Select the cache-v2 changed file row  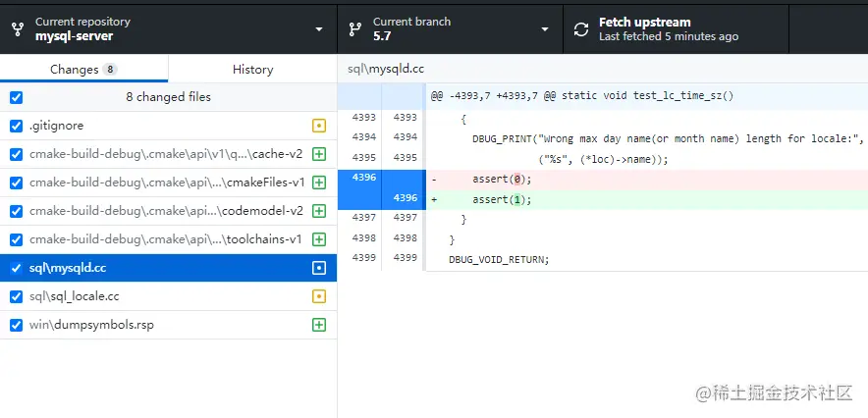coord(168,154)
